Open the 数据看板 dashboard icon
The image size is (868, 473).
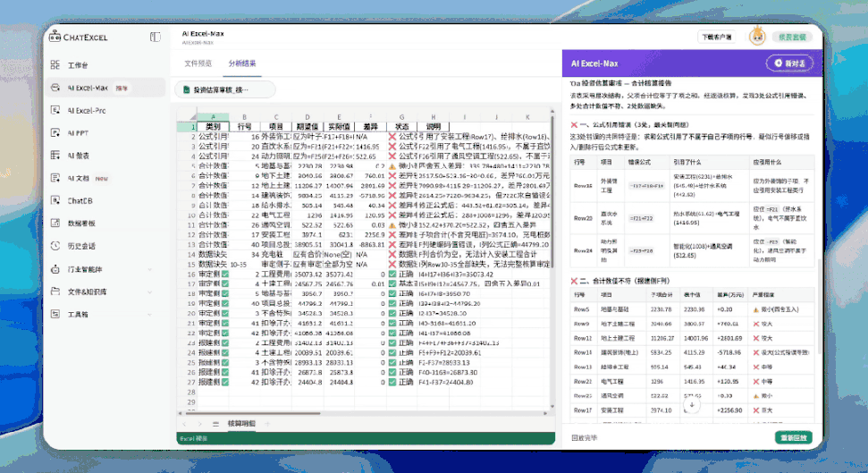[55, 223]
